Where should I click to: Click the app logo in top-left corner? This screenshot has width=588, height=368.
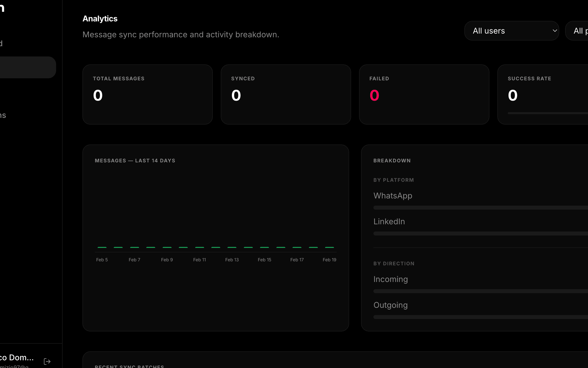click(x=2, y=8)
